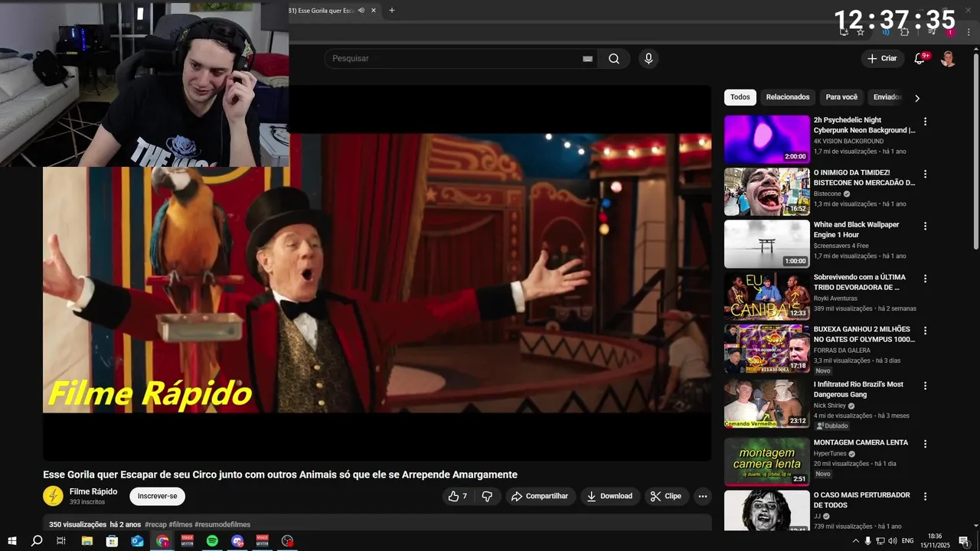
Task: Open the O INIMIGO DA TIMIDEZ thumbnail
Action: pyautogui.click(x=766, y=191)
